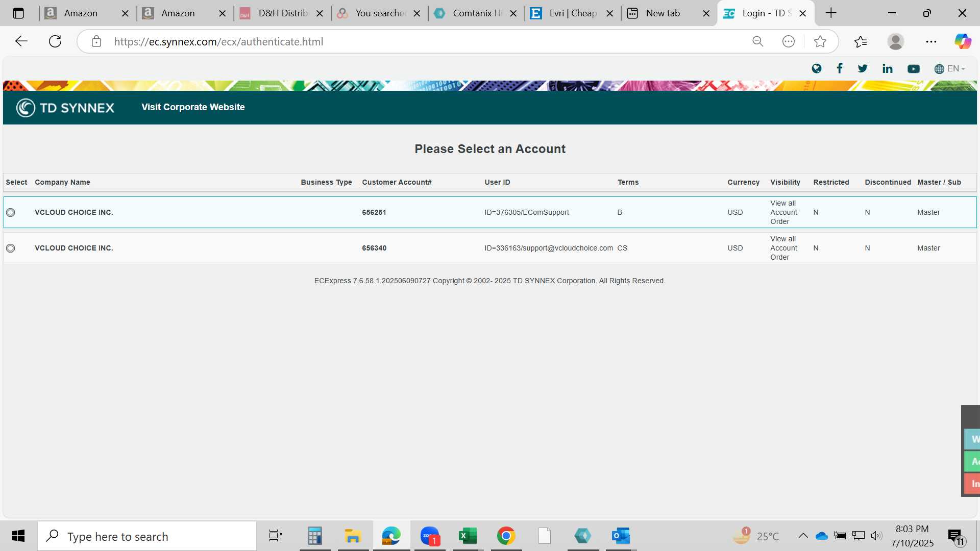Click Company Name column header
Viewport: 980px width, 551px height.
(62, 182)
